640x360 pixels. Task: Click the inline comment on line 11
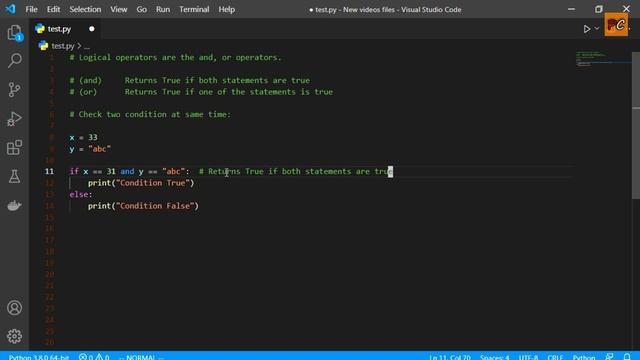(x=296, y=171)
